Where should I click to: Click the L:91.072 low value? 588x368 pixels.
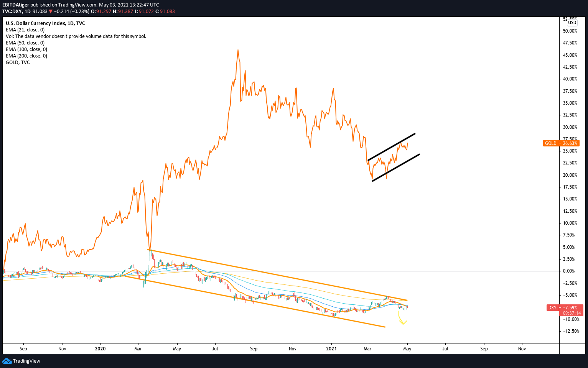pos(144,11)
